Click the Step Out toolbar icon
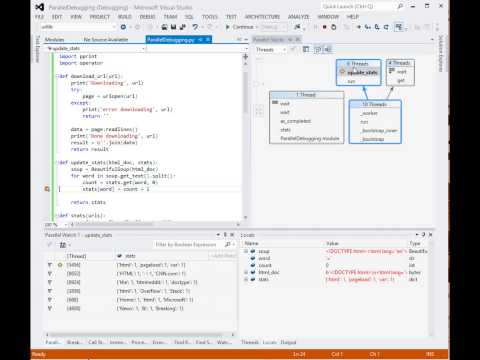This screenshot has width=480, height=360. (386, 27)
